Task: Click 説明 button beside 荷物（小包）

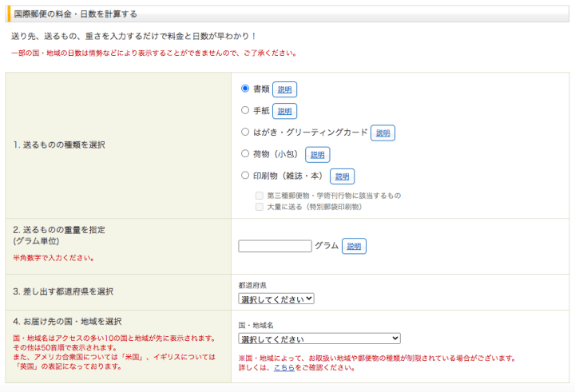Action: (317, 154)
